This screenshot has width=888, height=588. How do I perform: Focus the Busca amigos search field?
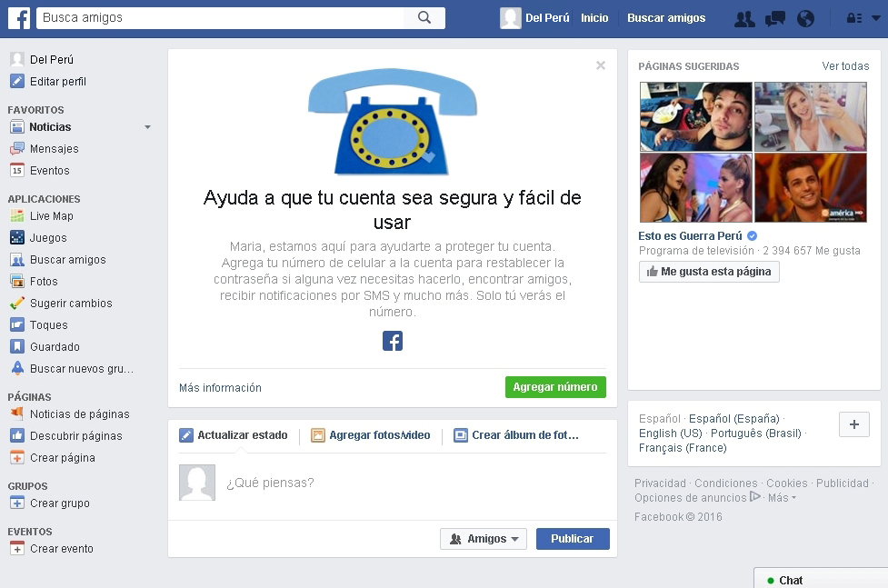coord(221,17)
